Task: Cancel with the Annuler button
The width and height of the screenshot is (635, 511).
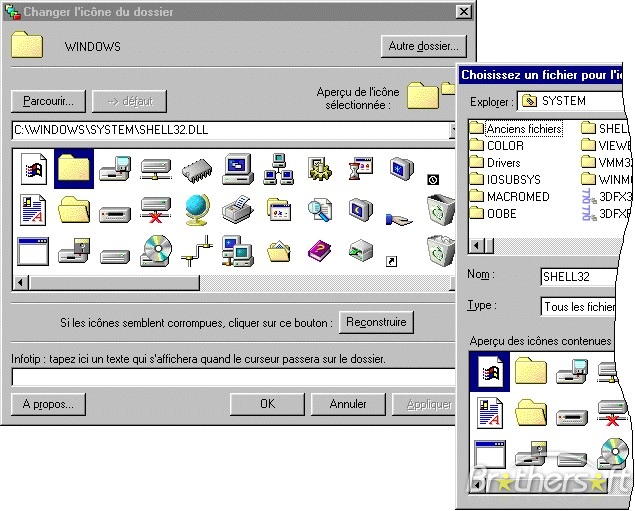Action: 348,404
